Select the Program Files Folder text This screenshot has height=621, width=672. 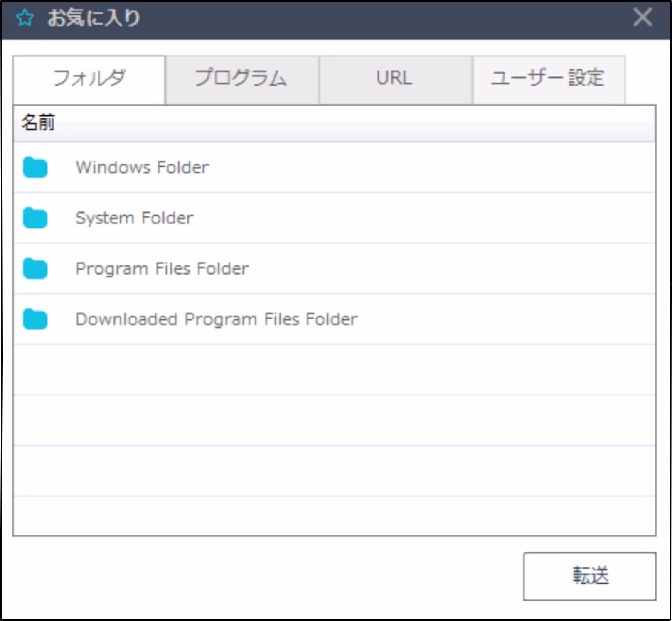[162, 269]
